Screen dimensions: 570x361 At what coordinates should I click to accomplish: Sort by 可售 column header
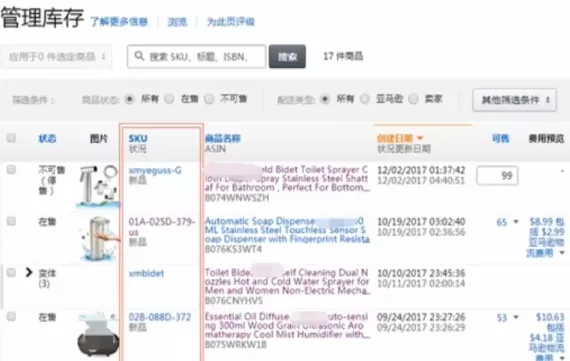click(x=501, y=139)
